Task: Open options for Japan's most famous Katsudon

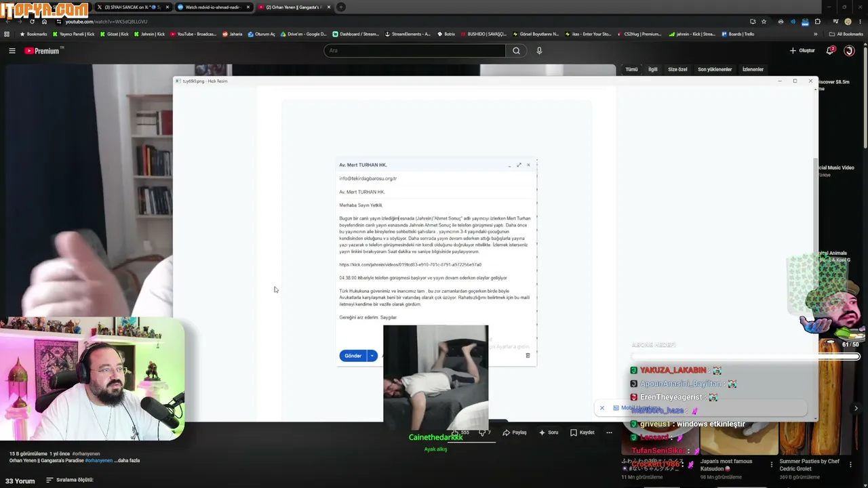Action: coord(771,464)
